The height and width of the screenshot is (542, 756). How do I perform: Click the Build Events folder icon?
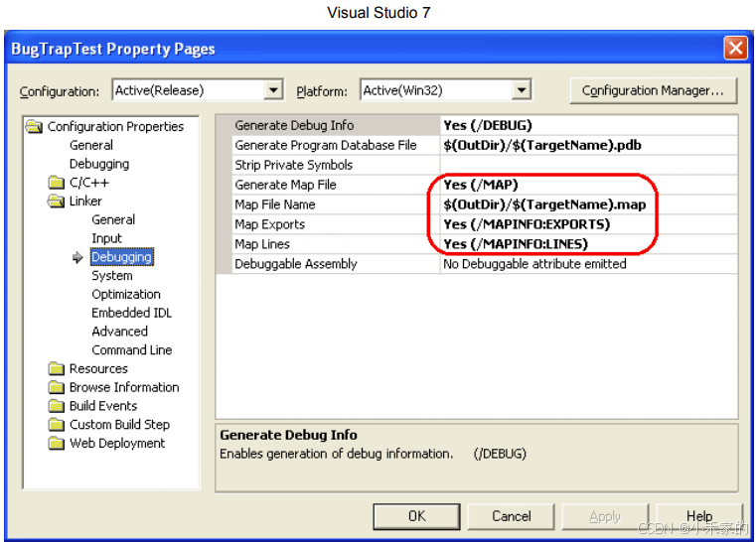click(x=56, y=406)
